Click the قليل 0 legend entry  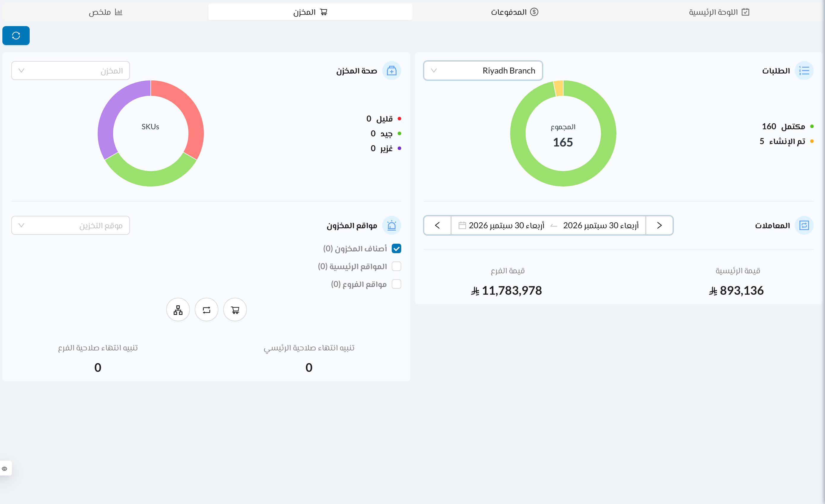(x=384, y=119)
